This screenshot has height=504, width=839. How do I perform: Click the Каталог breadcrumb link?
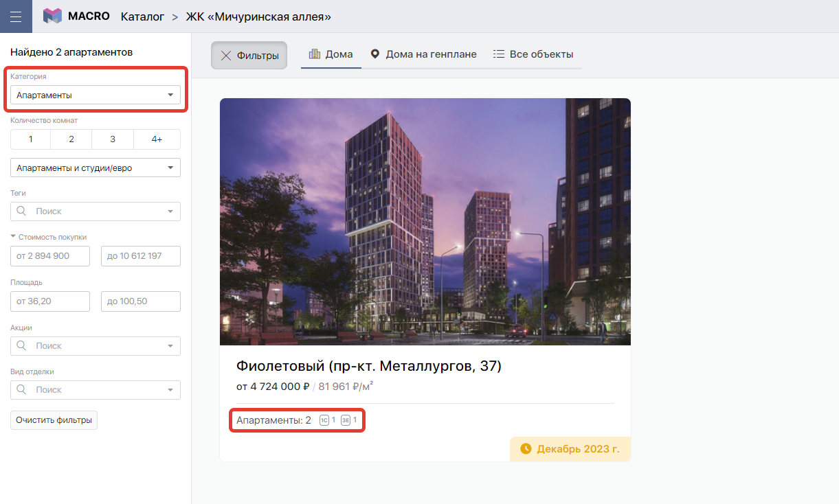click(x=142, y=16)
